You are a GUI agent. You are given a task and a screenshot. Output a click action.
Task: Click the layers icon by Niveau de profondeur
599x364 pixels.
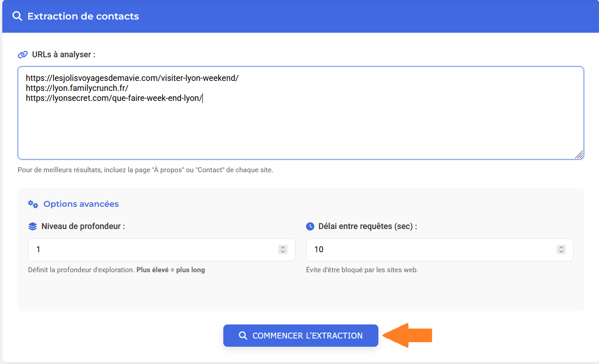(x=32, y=226)
